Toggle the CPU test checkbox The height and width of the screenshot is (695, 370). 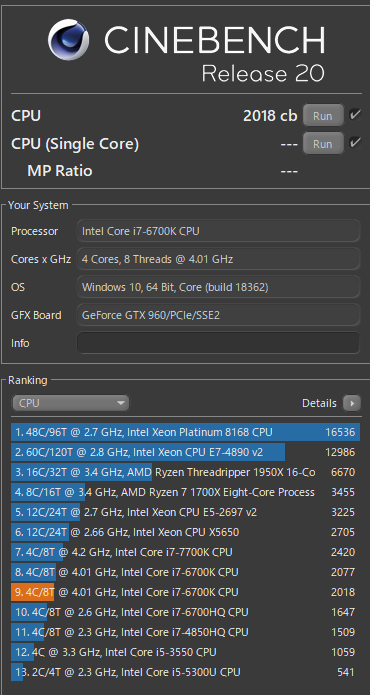coord(355,115)
